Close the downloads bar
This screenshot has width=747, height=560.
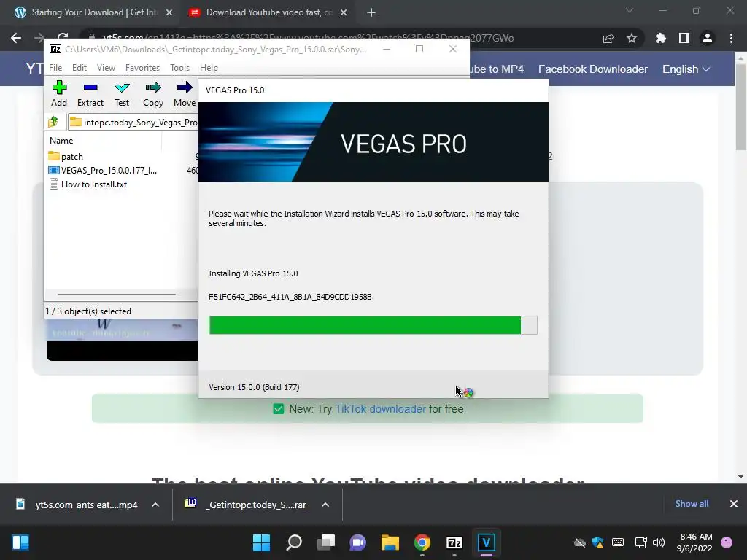pyautogui.click(x=734, y=504)
